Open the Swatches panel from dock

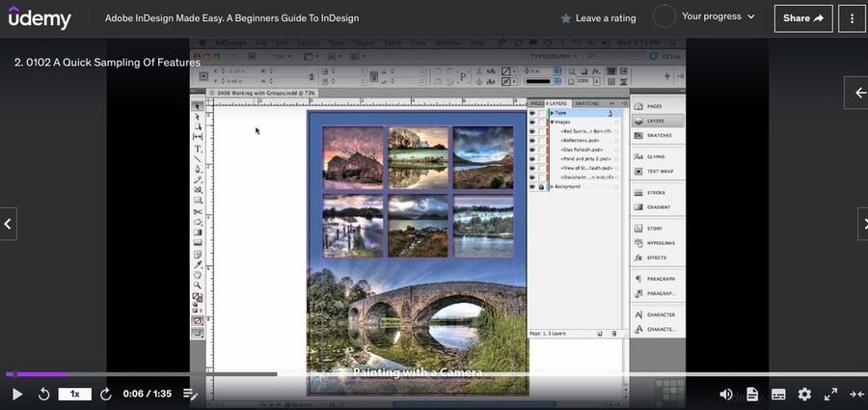(657, 135)
